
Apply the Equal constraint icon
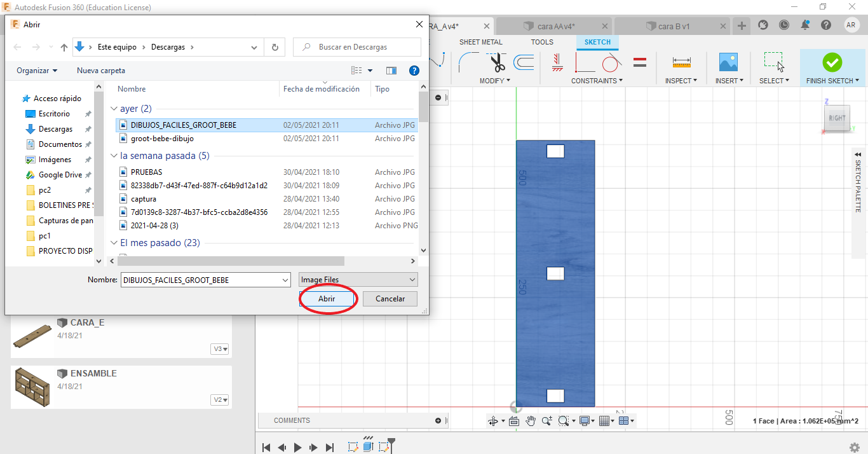[x=640, y=62]
